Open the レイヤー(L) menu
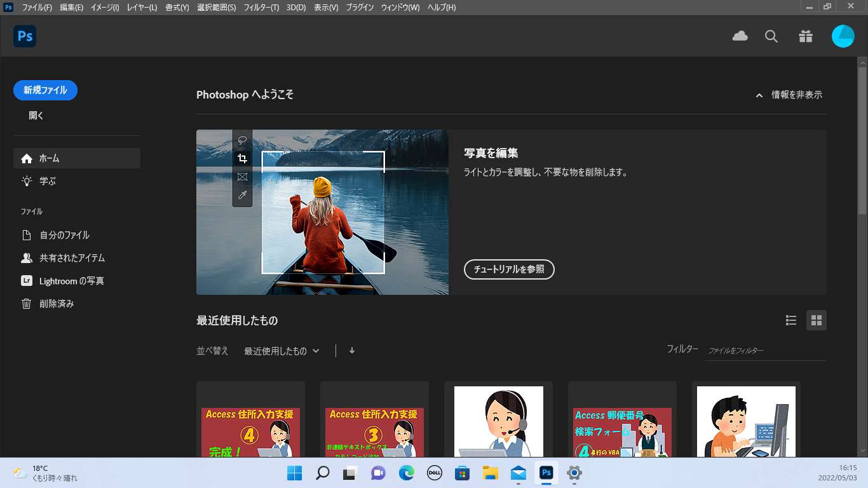The width and height of the screenshot is (868, 488). (142, 8)
